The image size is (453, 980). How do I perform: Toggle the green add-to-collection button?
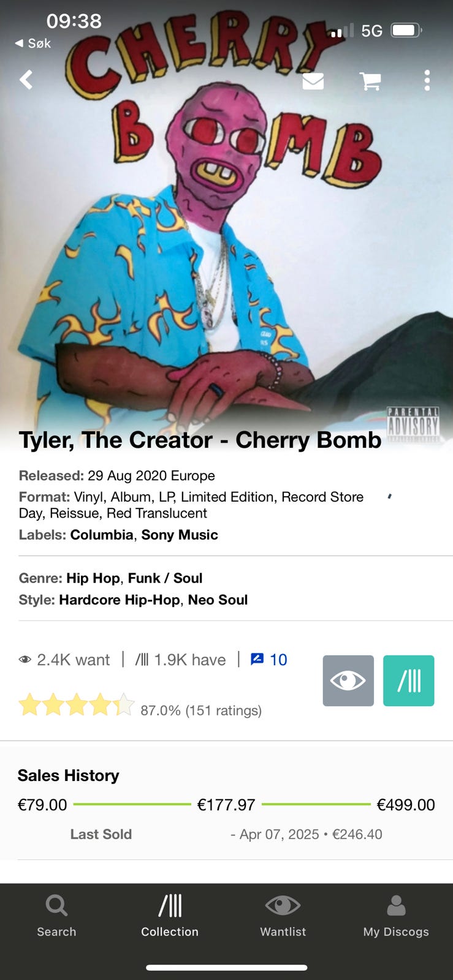pyautogui.click(x=409, y=680)
